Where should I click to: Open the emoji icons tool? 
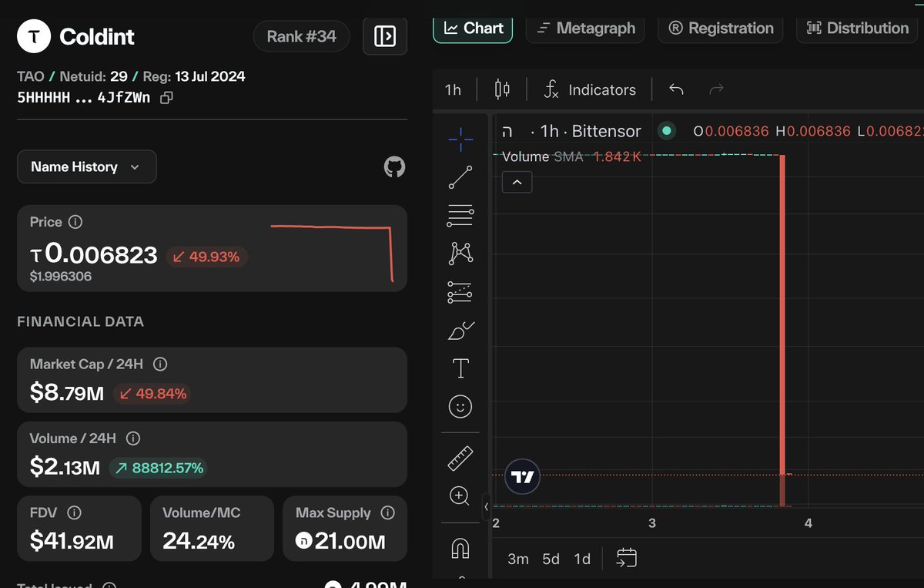460,407
